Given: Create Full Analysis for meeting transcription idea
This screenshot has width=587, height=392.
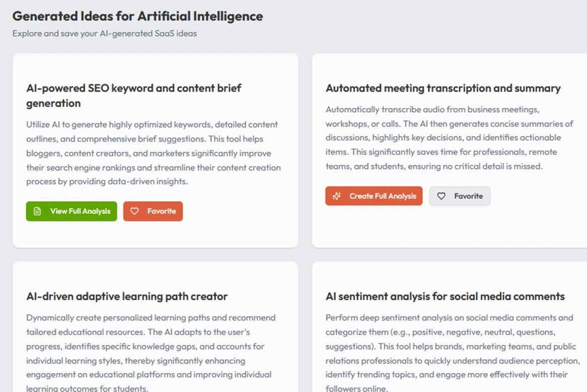Looking at the screenshot, I should pos(374,196).
